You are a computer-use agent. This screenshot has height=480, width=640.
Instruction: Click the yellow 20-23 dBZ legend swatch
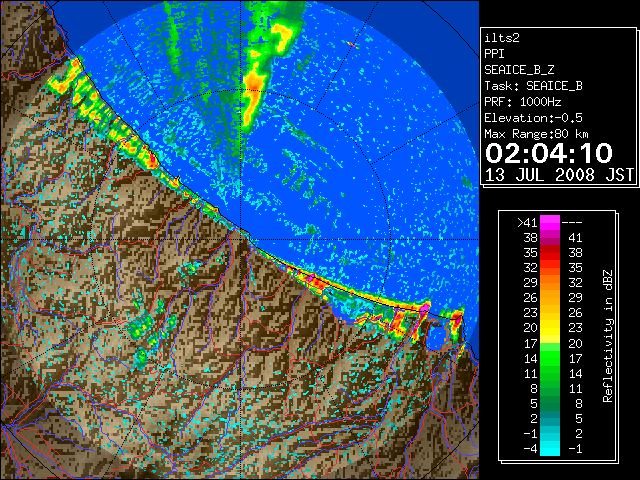550,328
